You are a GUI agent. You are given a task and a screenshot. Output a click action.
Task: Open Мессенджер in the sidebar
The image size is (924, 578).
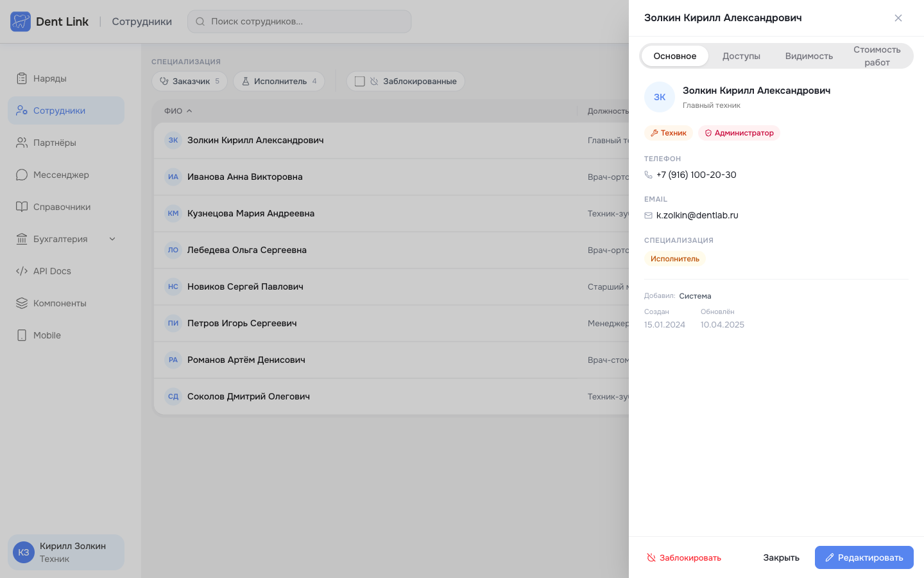click(66, 175)
